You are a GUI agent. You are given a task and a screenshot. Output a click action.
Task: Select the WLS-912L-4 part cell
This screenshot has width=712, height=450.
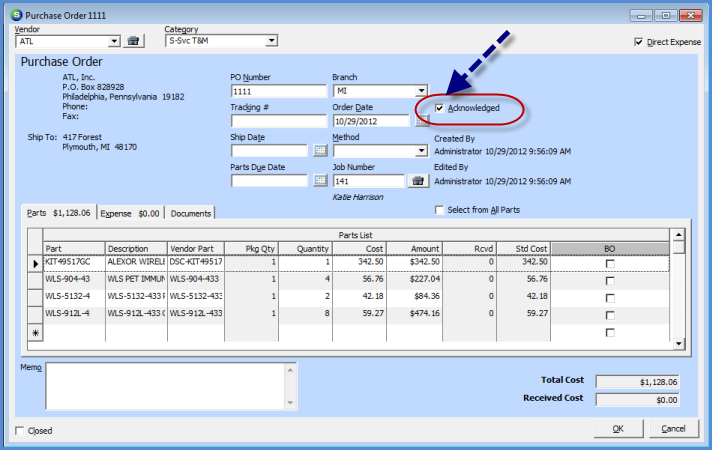pyautogui.click(x=74, y=314)
